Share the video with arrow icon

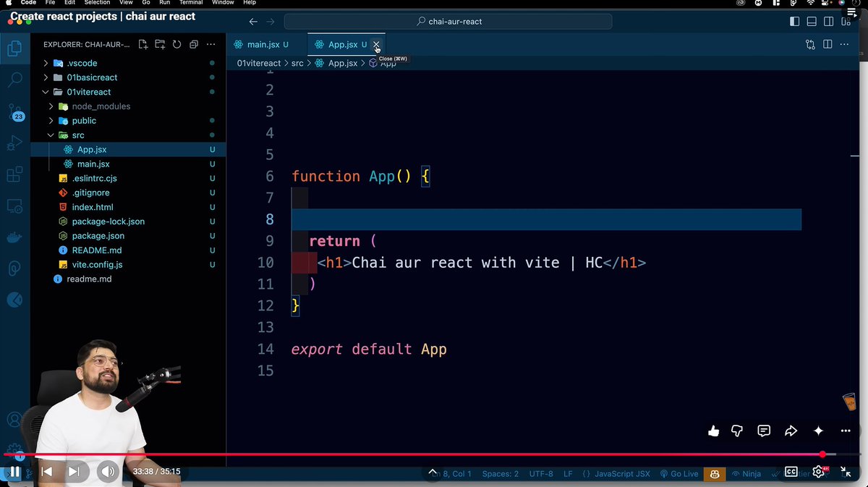point(791,431)
